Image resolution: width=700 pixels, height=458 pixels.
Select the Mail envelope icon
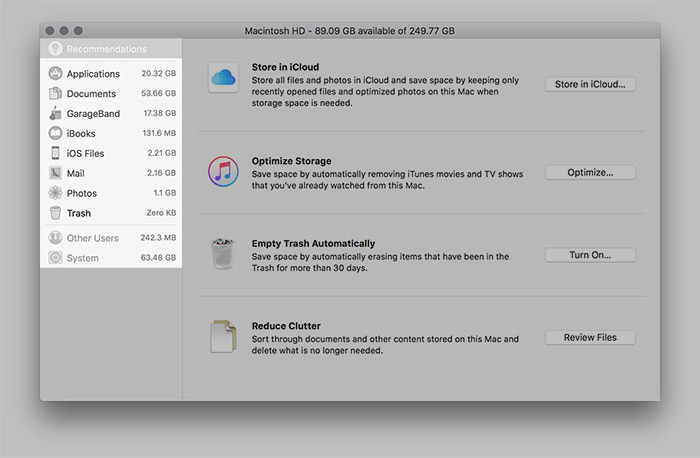tap(55, 174)
